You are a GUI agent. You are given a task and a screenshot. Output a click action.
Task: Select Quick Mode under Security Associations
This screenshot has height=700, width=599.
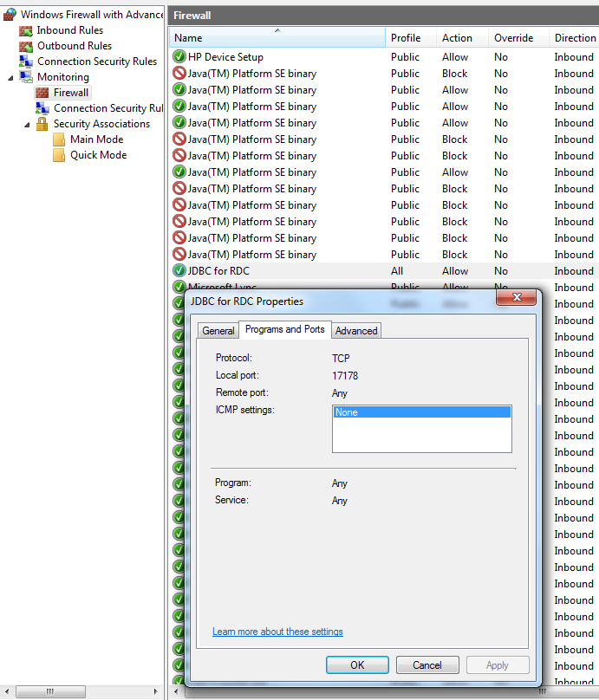99,155
